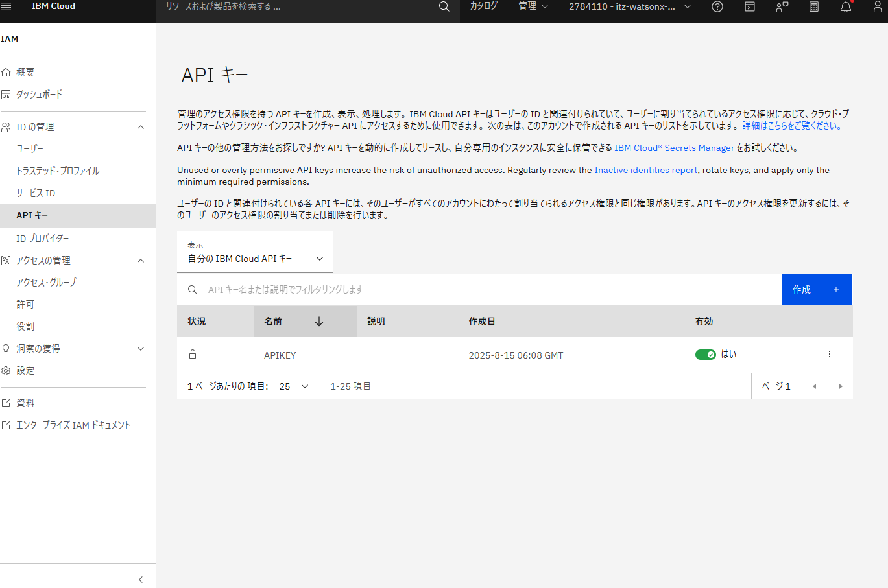This screenshot has height=588, width=888.
Task: Open the 表示 API key view dropdown
Action: click(x=255, y=252)
